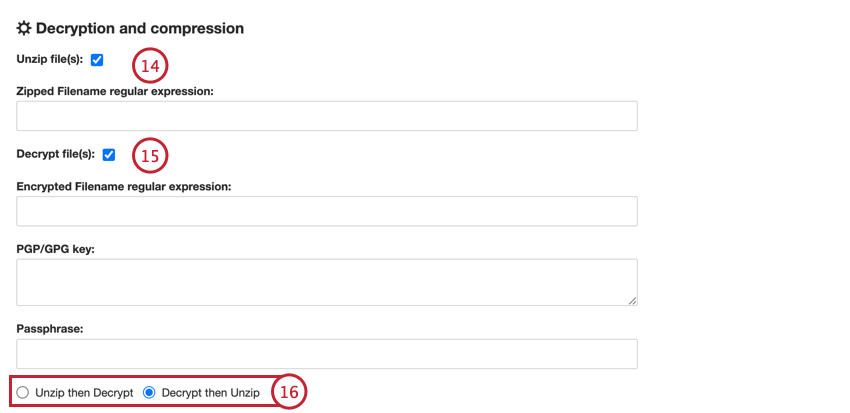Select the Unzip then Decrypt radio button

(23, 393)
